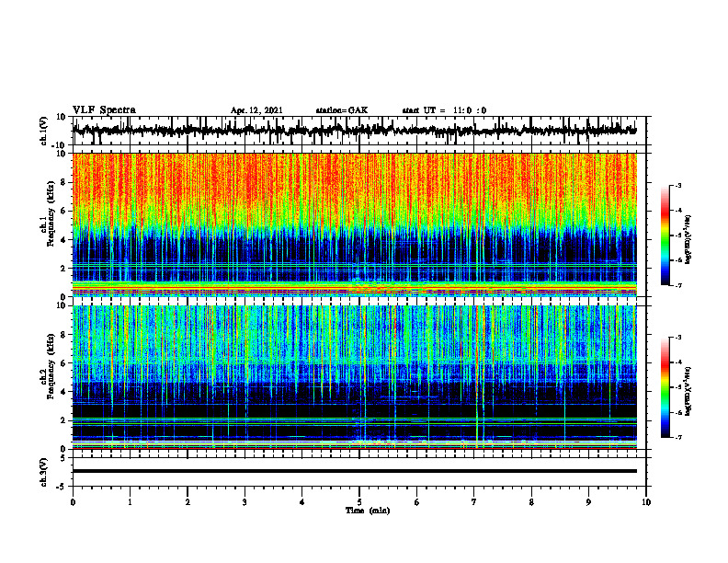
Task: Click the ch.1 colorbar "log(PSD)" units label
Action: [x=688, y=239]
